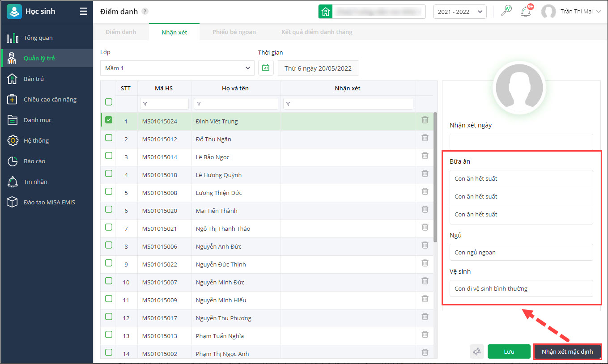The width and height of the screenshot is (608, 364).
Task: Click the hamburger menu icon in sidebar header
Action: 83,12
